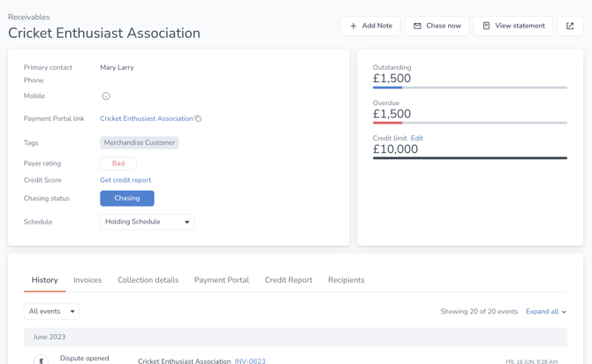
Task: Open View statement
Action: tap(512, 27)
